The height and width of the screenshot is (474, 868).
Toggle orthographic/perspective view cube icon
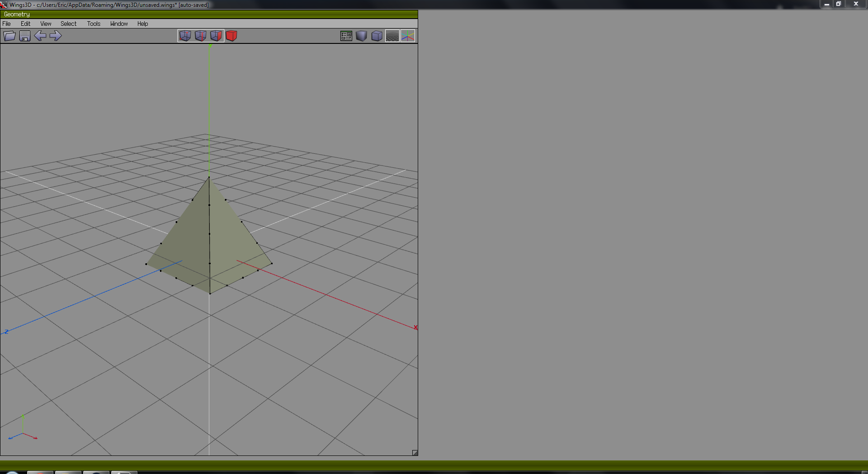[x=377, y=36]
